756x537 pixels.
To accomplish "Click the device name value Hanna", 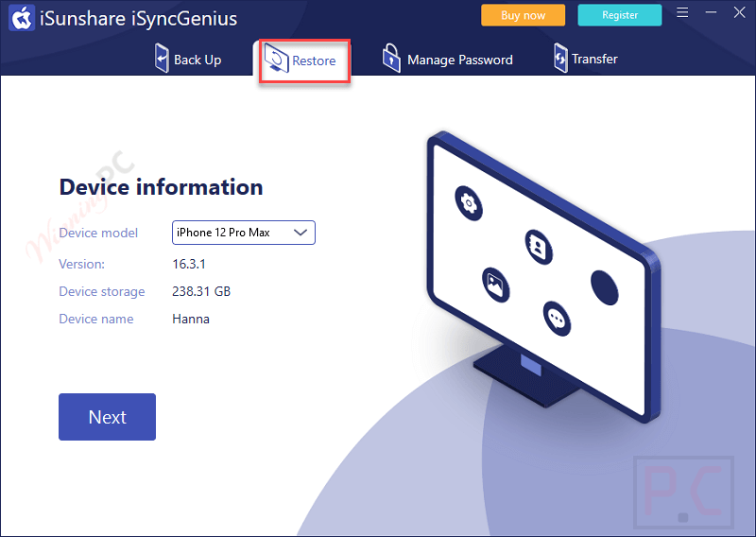I will click(x=191, y=319).
